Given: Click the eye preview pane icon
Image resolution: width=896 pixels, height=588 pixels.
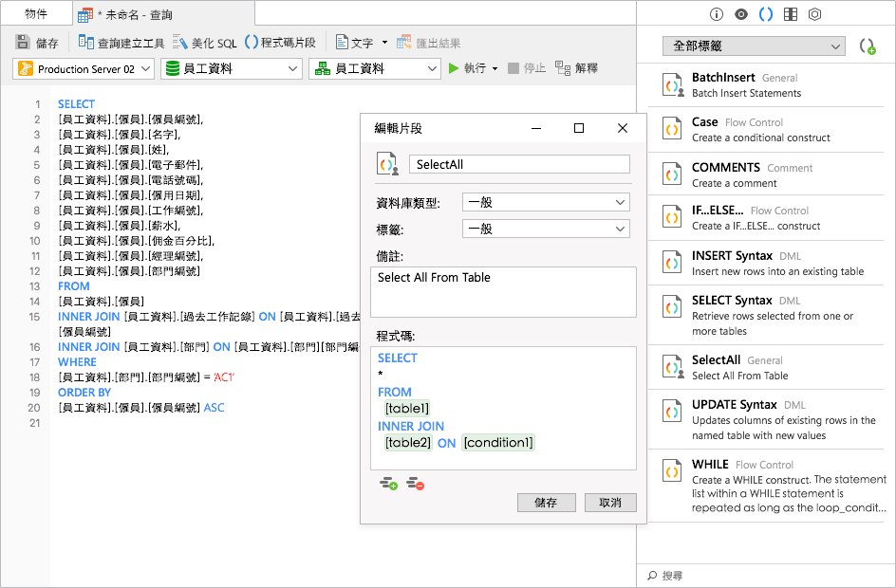Looking at the screenshot, I should (x=741, y=15).
